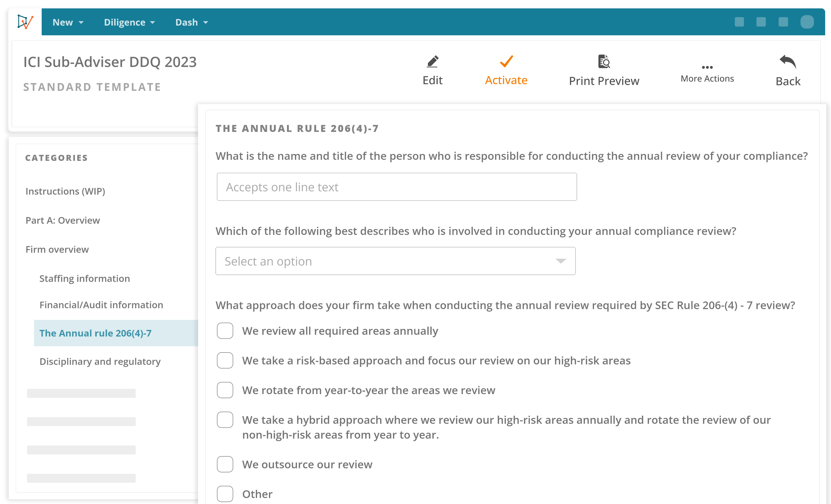Open the Dash menu
Screen dimensions: 831x504
click(x=191, y=22)
